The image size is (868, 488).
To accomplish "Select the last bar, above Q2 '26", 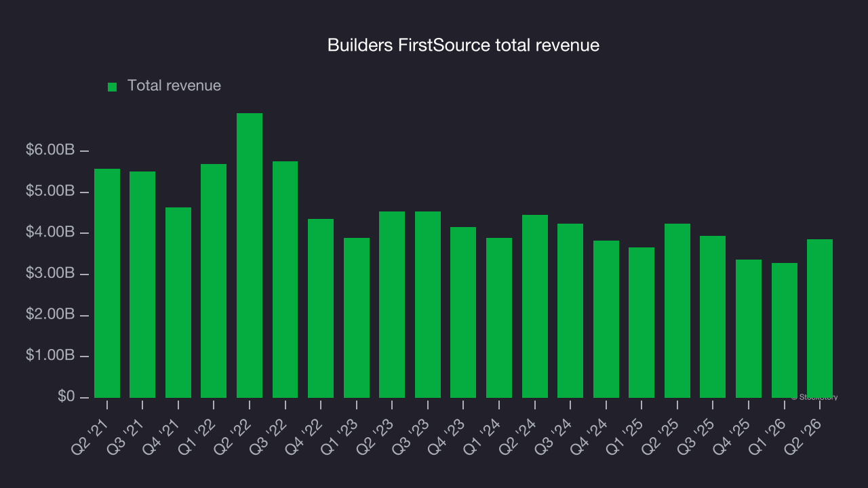I will (x=820, y=319).
